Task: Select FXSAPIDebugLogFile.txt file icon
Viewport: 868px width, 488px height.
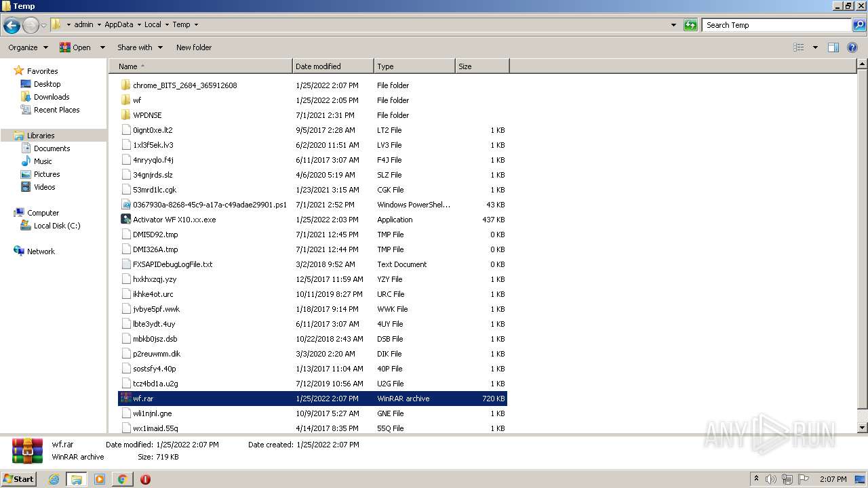Action: pyautogui.click(x=125, y=264)
